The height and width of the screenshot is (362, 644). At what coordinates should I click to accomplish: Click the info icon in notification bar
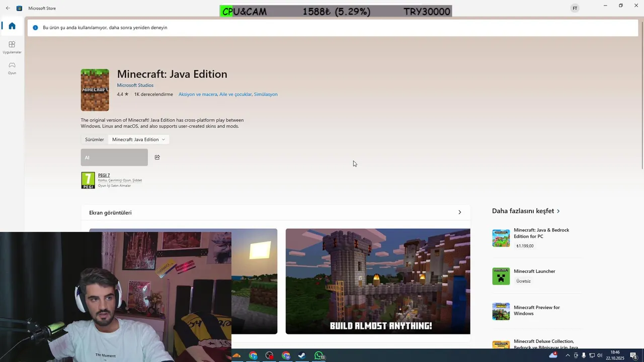(x=35, y=28)
